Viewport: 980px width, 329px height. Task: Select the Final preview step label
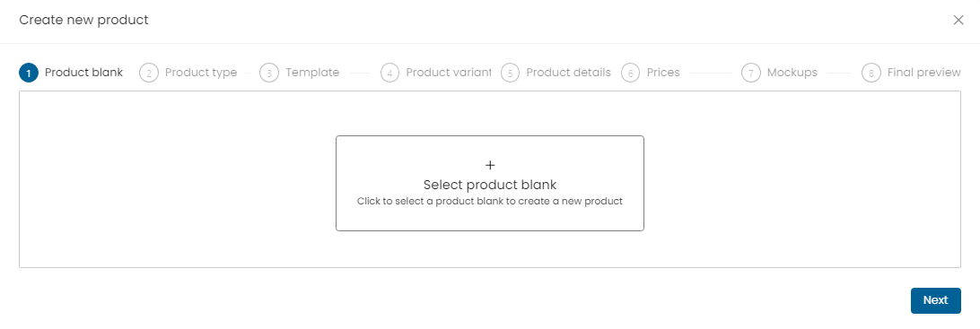[x=923, y=73]
